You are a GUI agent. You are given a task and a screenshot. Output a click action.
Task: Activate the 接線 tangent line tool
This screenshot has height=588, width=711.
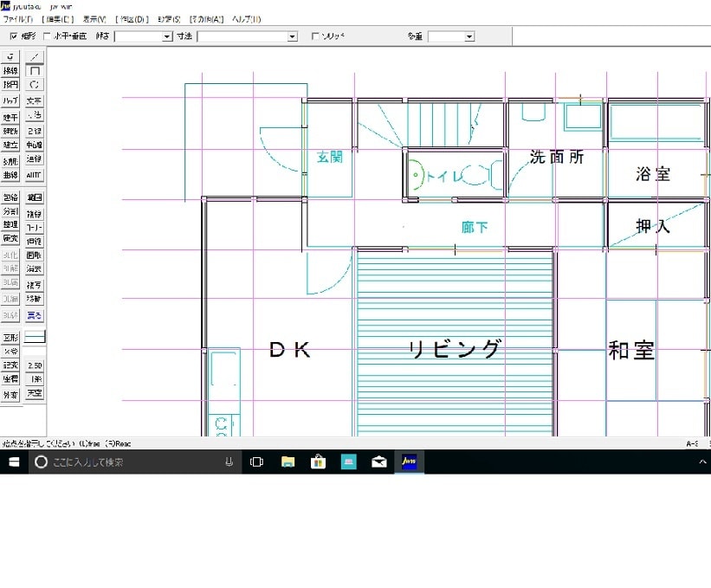click(x=10, y=71)
